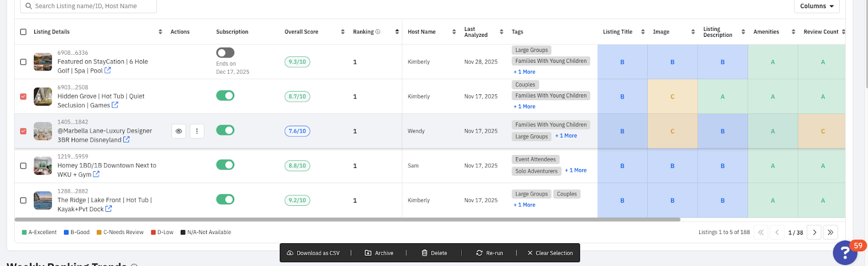Viewport: 868px width, 266px height.
Task: Open external link for Hidden Grove listing
Action: pos(115,105)
